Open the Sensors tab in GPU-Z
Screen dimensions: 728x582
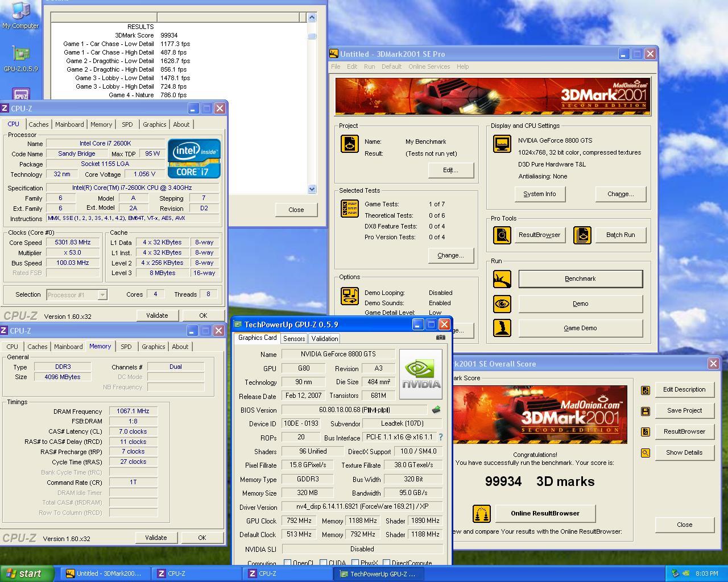click(294, 339)
